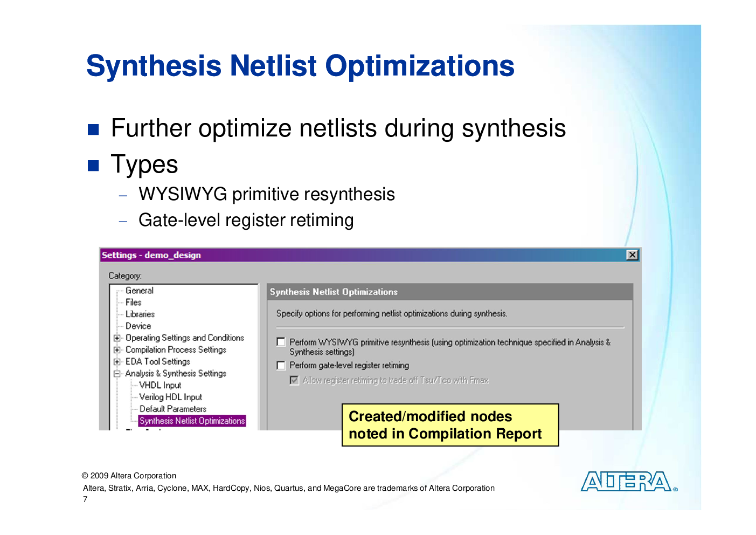Close the Settings - demo_design dialog
The width and height of the screenshot is (756, 535).
(x=633, y=255)
